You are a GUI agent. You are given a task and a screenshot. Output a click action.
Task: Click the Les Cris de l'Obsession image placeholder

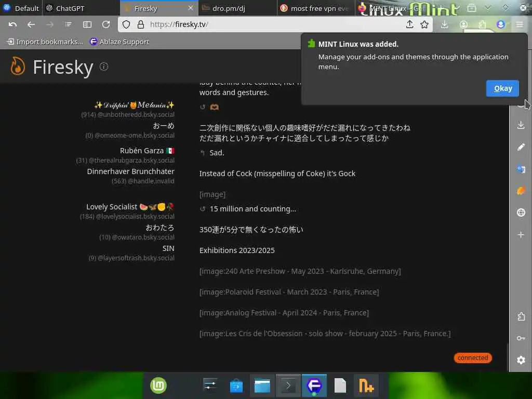(325, 334)
